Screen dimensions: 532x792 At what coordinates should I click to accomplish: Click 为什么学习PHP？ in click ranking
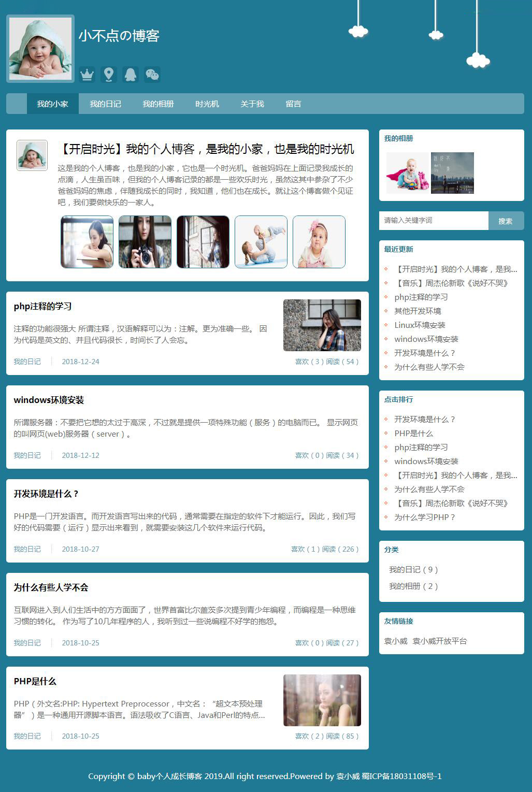[424, 517]
